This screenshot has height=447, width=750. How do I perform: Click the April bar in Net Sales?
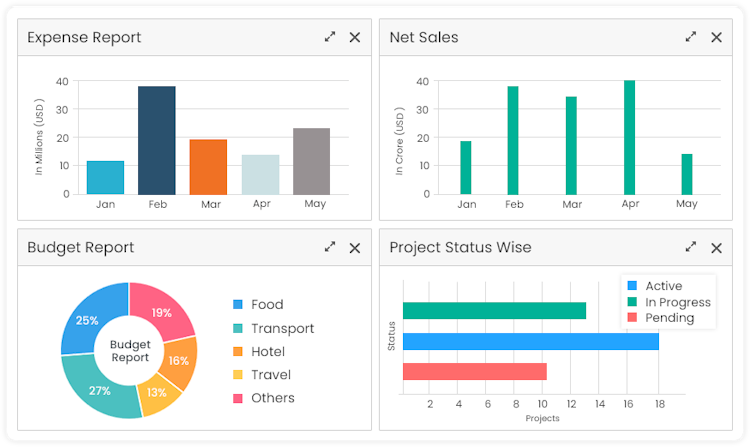point(629,137)
